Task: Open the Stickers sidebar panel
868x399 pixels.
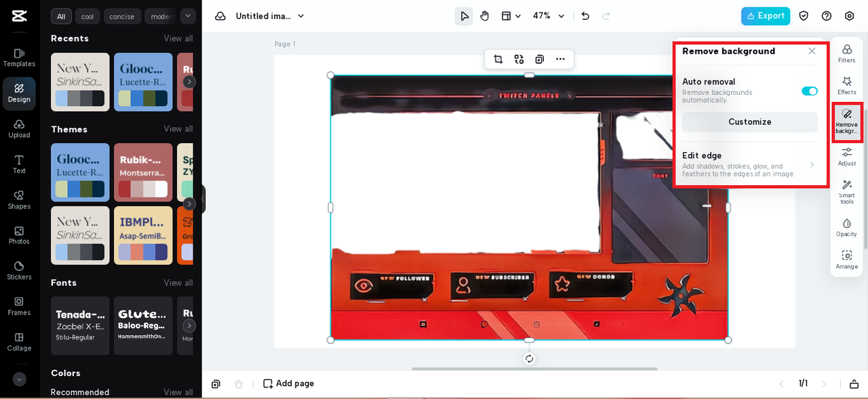Action: click(19, 271)
